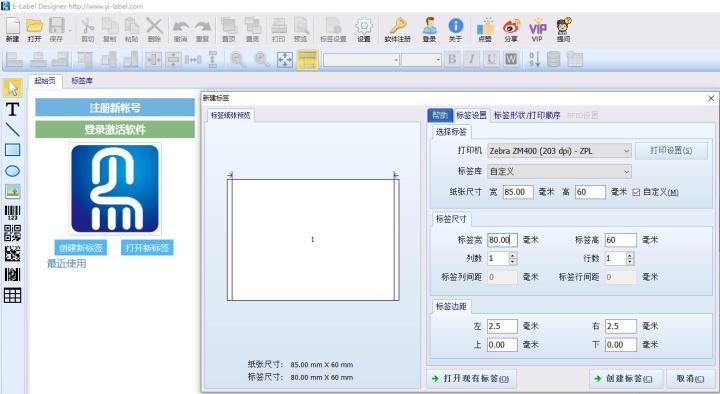The height and width of the screenshot is (394, 720).
Task: Click the 标签宽 width input field
Action: pyautogui.click(x=502, y=240)
